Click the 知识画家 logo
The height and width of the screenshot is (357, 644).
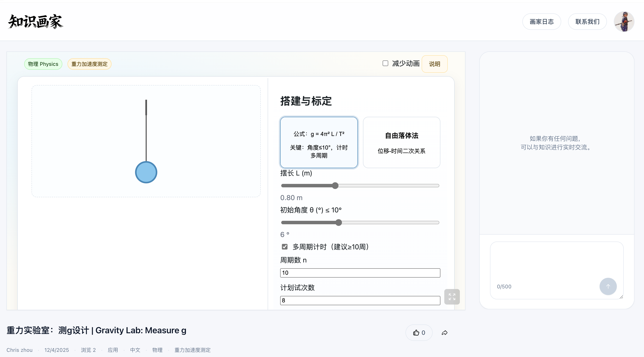[x=35, y=22]
